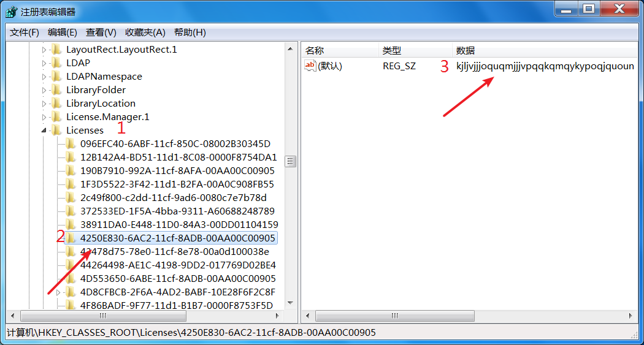
Task: Open the 帮助(H) menu
Action: click(x=190, y=32)
